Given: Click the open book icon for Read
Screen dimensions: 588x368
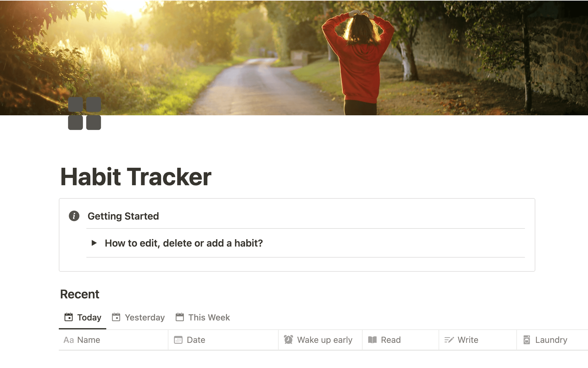Looking at the screenshot, I should pyautogui.click(x=372, y=340).
